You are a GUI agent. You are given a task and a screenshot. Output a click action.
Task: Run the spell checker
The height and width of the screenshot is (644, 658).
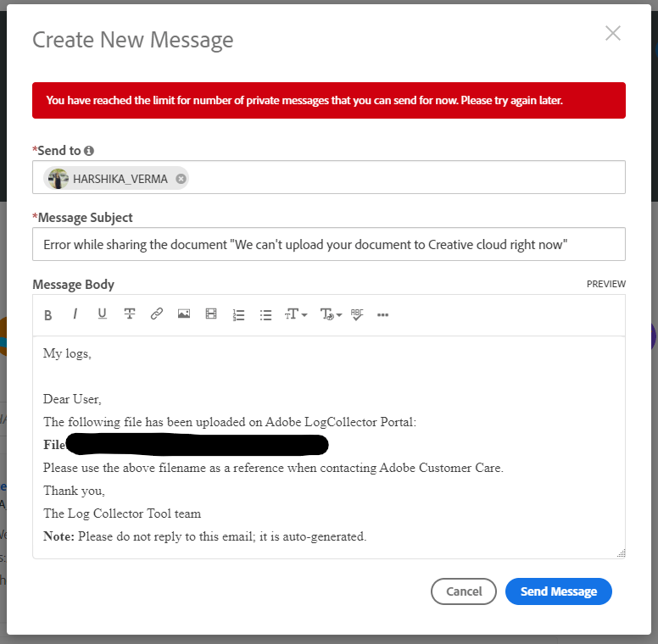coord(357,314)
